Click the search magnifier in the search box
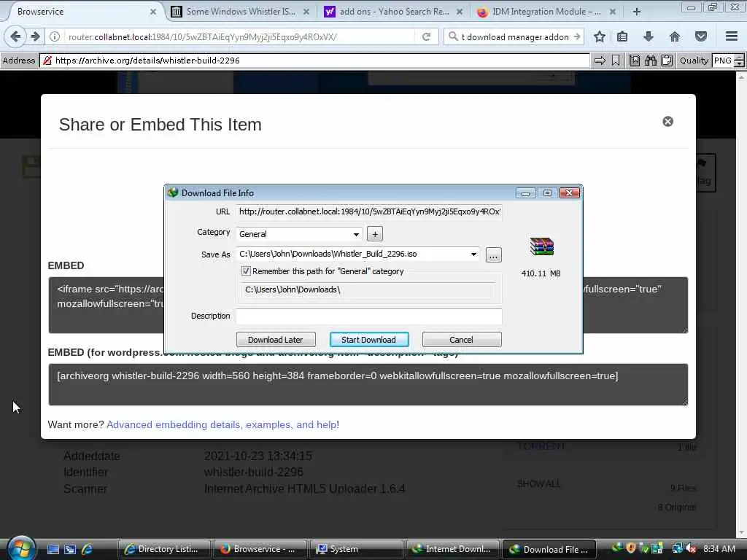The height and width of the screenshot is (560, 747). tap(453, 36)
